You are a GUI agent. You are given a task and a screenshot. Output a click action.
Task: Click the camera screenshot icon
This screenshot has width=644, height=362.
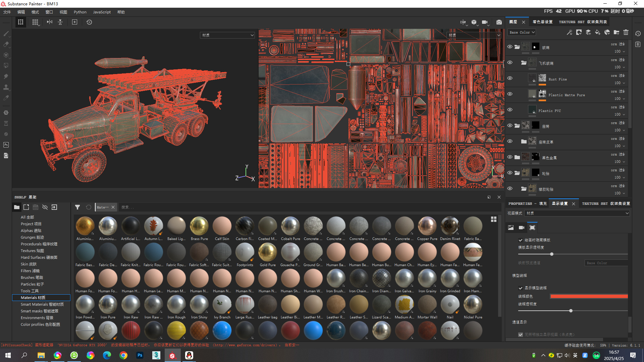click(x=499, y=22)
